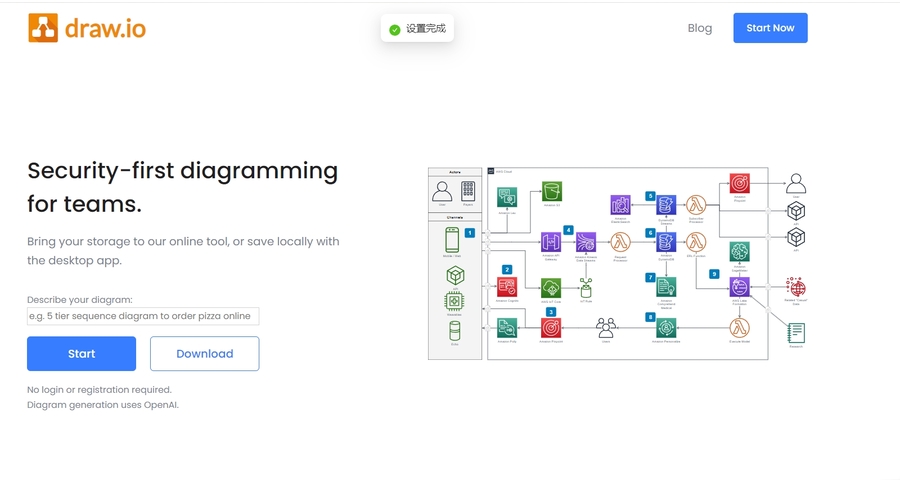Screen dimensions: 900x480
Task: Open the Blog link
Action: tap(700, 28)
